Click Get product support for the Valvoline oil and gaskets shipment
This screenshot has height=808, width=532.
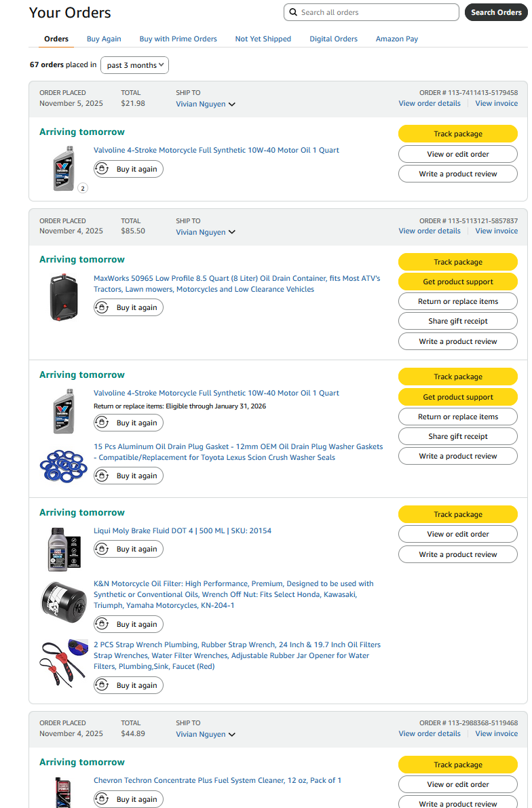click(x=458, y=397)
